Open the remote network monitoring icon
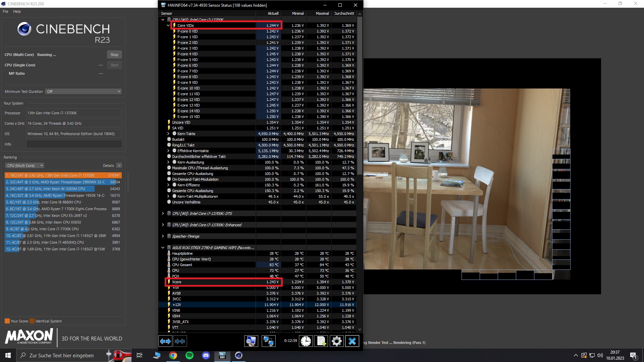 [268, 341]
